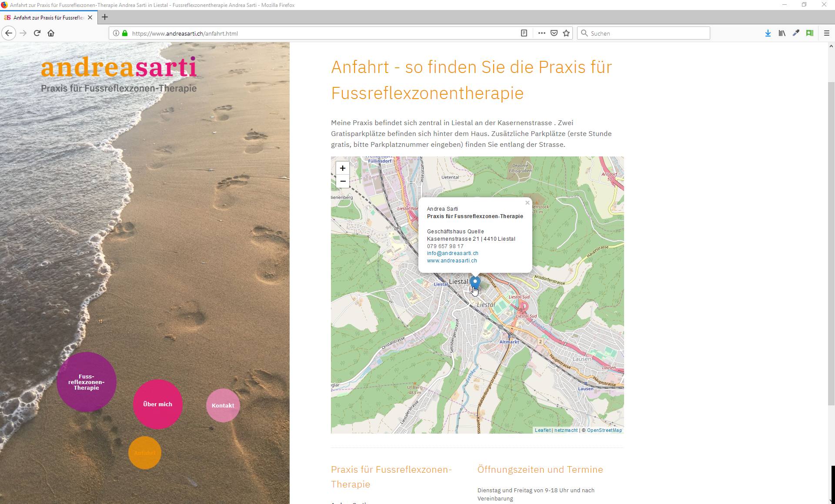Open Firefox downloads arrow icon
Image resolution: width=835 pixels, height=504 pixels.
click(768, 33)
